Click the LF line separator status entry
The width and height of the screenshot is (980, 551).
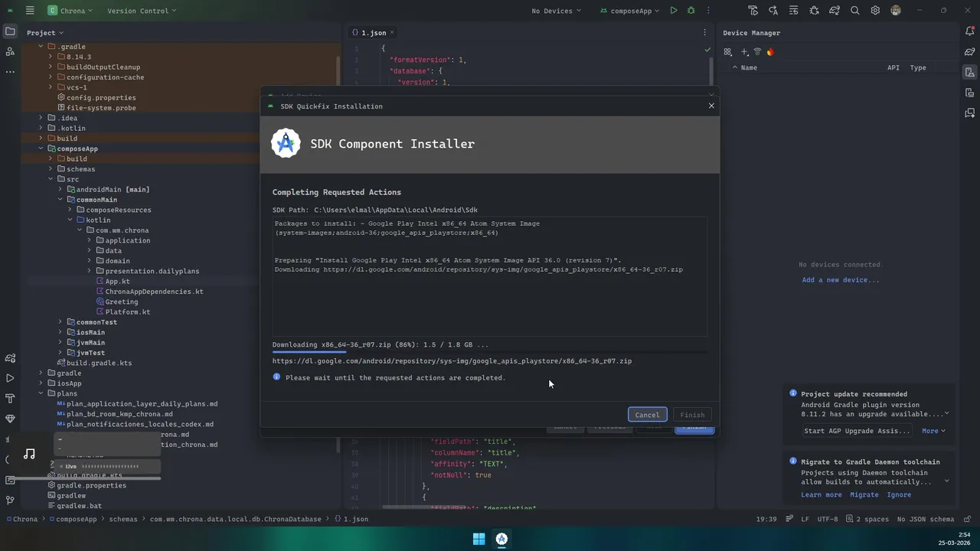[x=805, y=519]
